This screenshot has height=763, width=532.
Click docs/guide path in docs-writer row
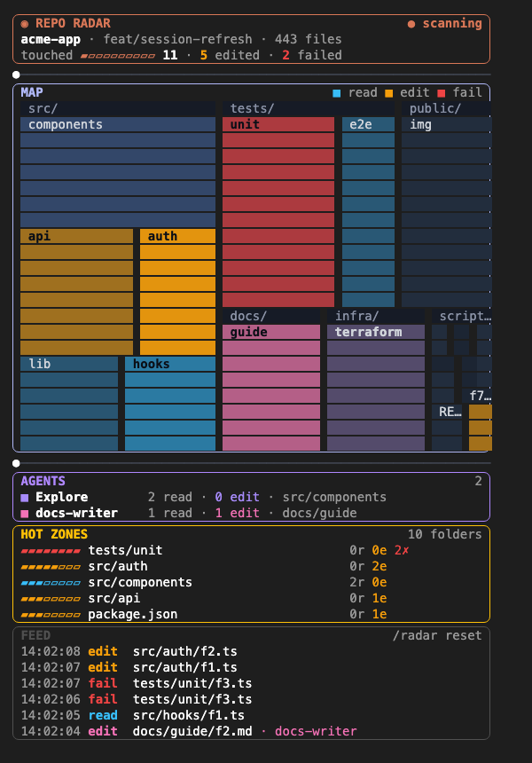click(319, 514)
